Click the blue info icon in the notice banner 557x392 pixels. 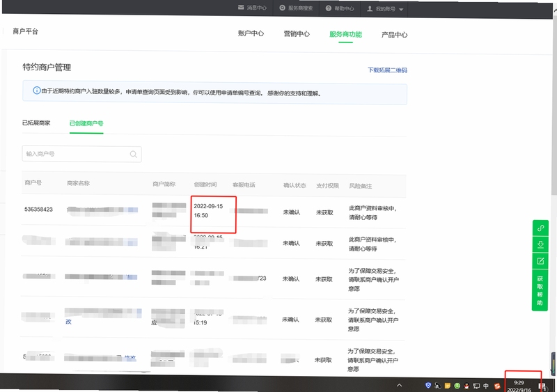click(37, 91)
